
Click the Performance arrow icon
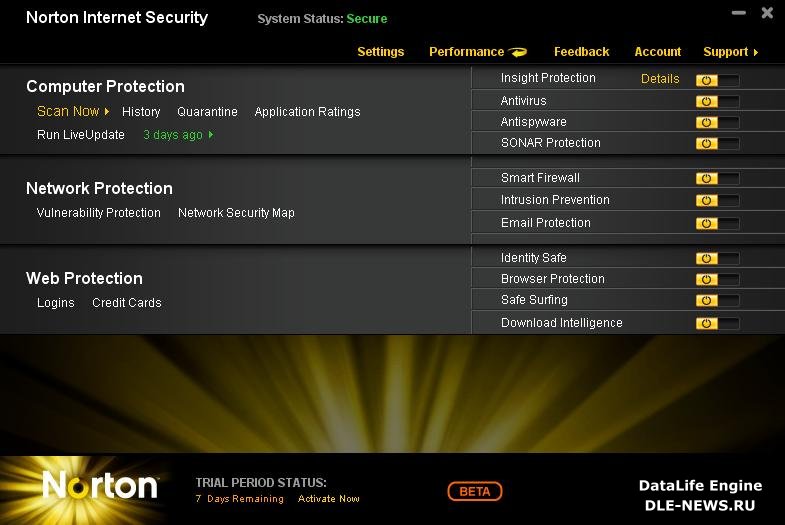pos(518,52)
